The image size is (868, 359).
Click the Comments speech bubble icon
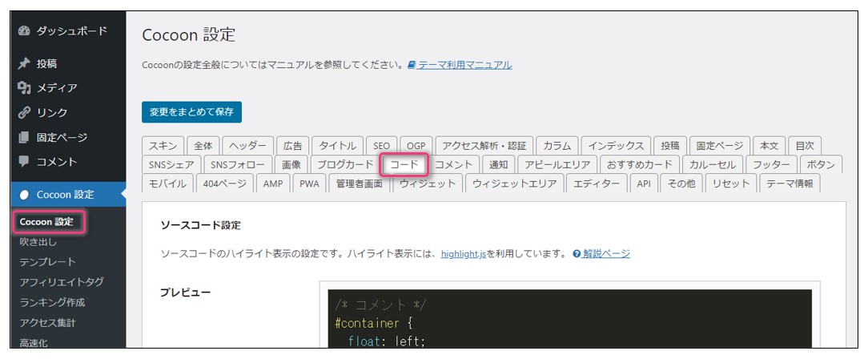(23, 161)
